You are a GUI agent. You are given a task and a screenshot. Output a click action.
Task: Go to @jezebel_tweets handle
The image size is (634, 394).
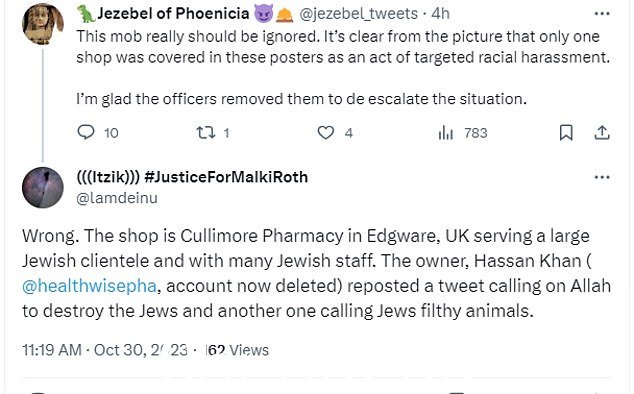coord(358,14)
